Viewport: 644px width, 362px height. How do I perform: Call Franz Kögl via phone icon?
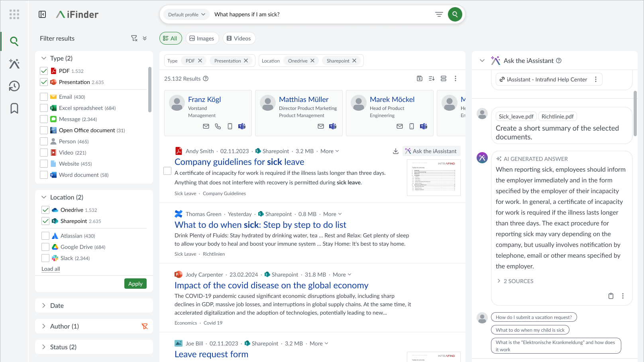(218, 126)
